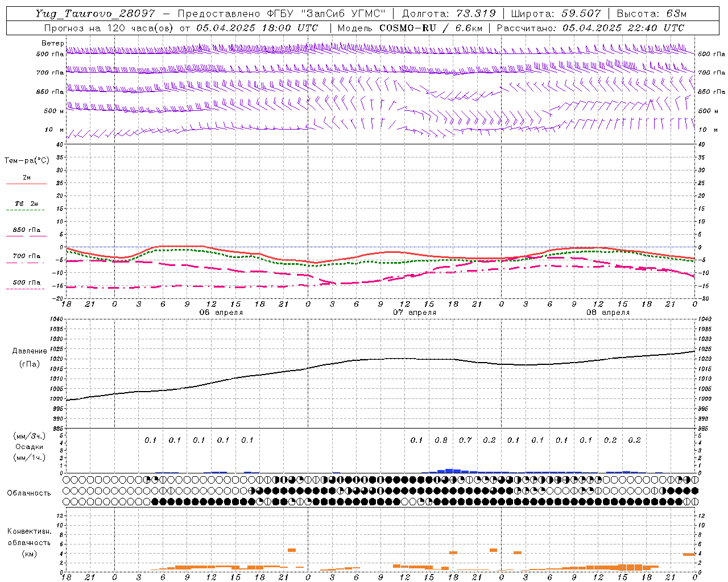Viewport: 728px width, 582px height.
Task: Select the latitude value Широта: 59.507
Action: click(x=555, y=14)
